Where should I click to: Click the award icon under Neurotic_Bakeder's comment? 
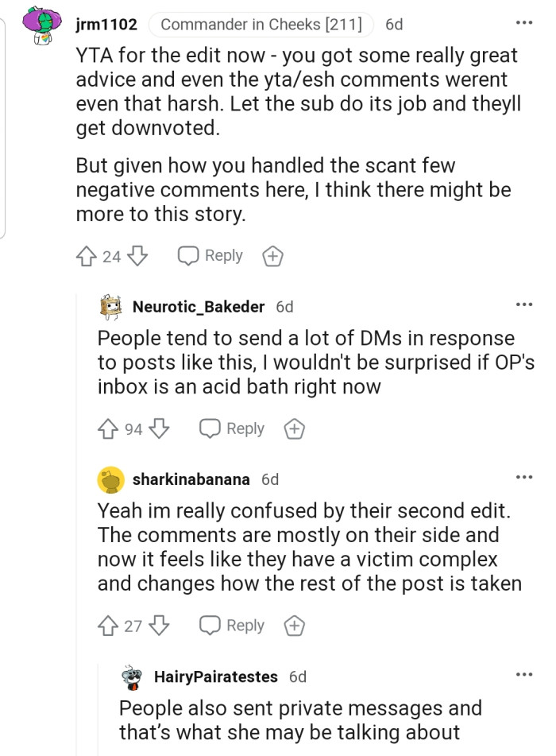(x=294, y=428)
